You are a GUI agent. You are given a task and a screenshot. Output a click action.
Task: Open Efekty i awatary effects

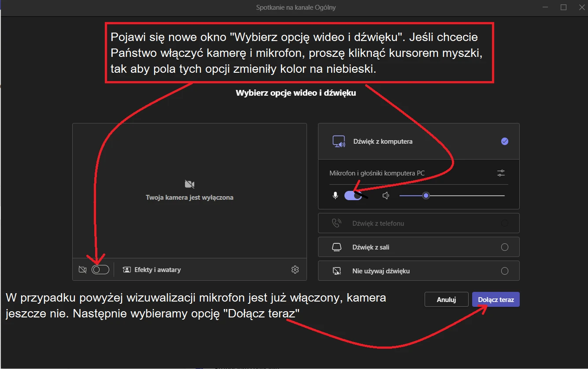(x=152, y=269)
